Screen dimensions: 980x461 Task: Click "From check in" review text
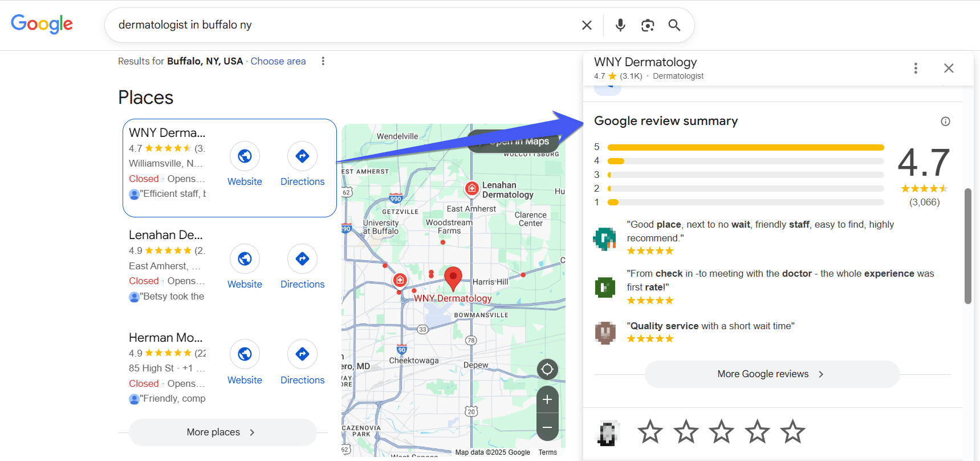pyautogui.click(x=780, y=280)
